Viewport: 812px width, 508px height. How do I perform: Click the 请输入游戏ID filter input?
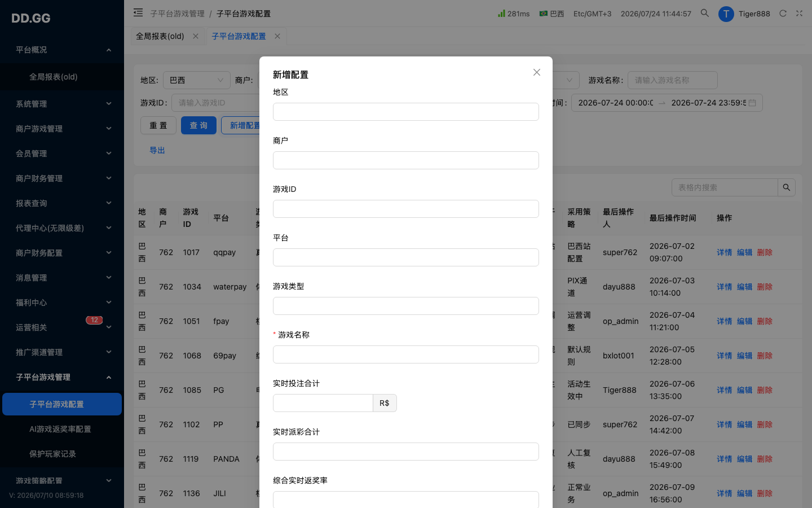215,103
